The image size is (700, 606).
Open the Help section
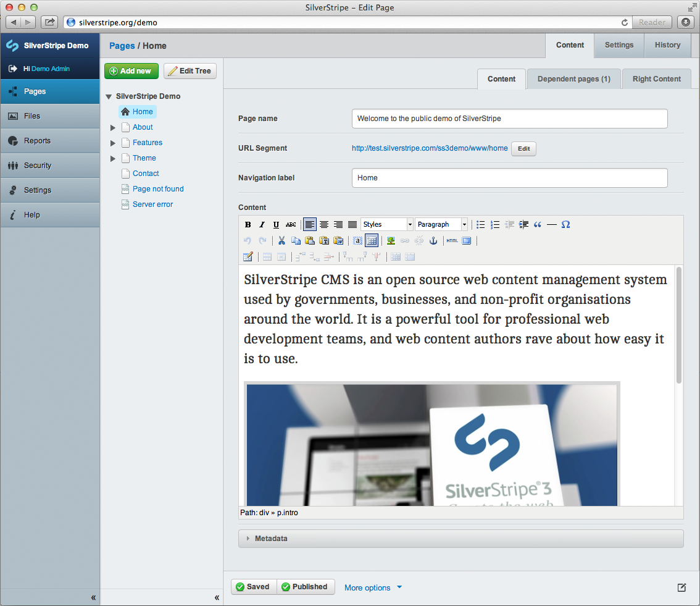(x=50, y=215)
